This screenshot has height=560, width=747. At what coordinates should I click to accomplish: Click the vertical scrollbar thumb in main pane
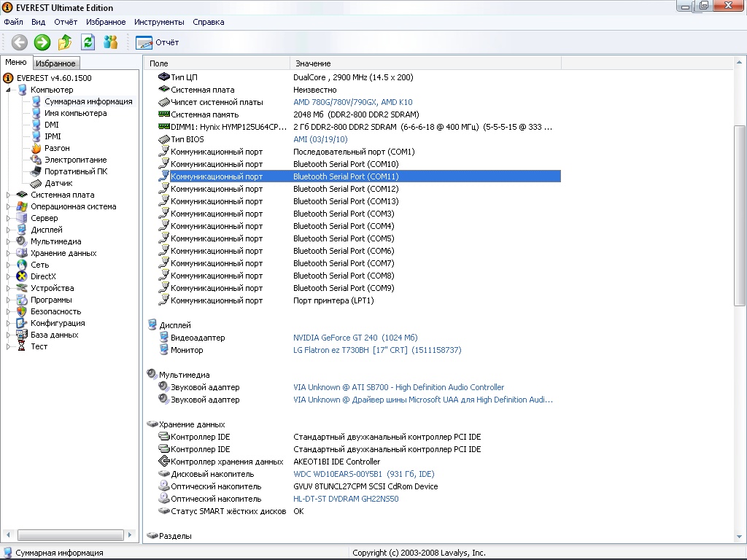tap(740, 215)
